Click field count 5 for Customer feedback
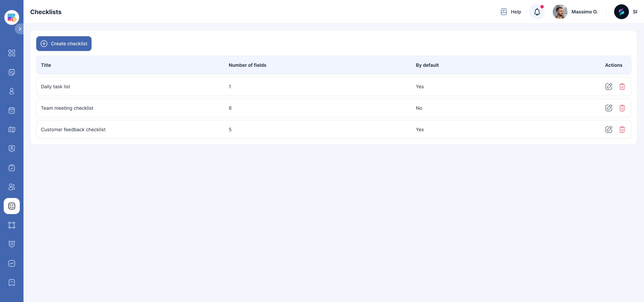Image resolution: width=644 pixels, height=302 pixels. [230, 130]
